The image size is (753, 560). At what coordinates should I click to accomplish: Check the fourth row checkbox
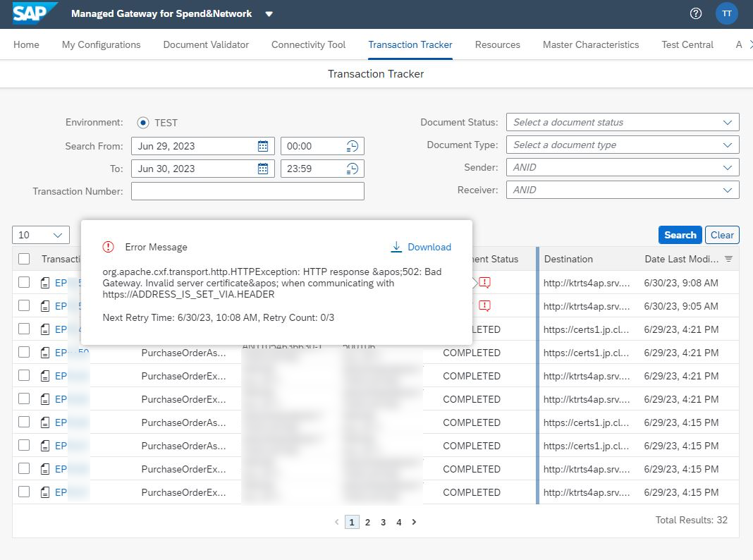(23, 352)
